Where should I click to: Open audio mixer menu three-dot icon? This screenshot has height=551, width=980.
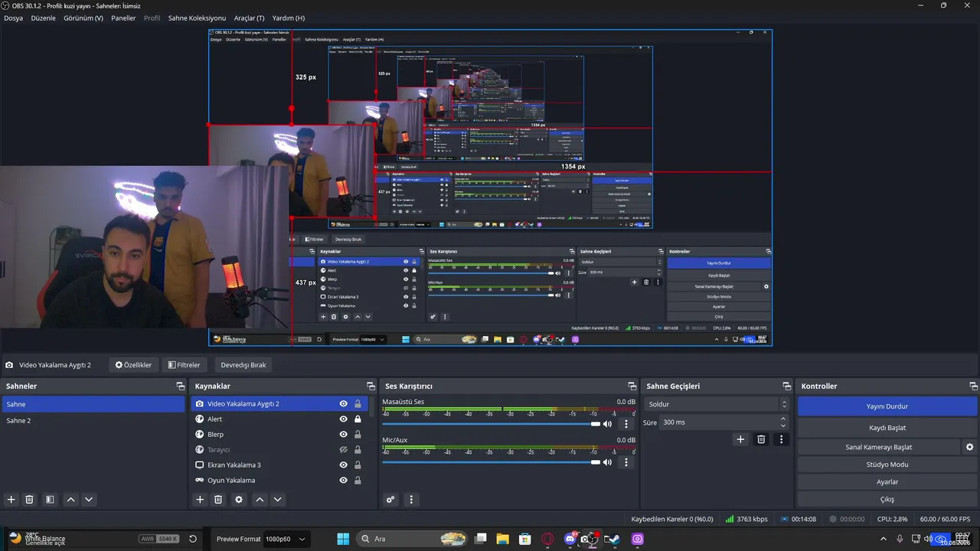[411, 500]
